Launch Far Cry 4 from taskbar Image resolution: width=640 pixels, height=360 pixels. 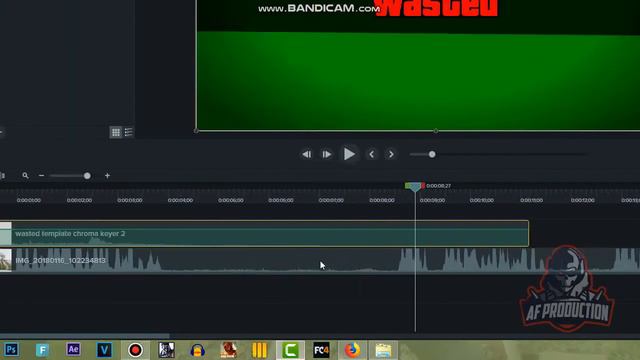pyautogui.click(x=321, y=350)
